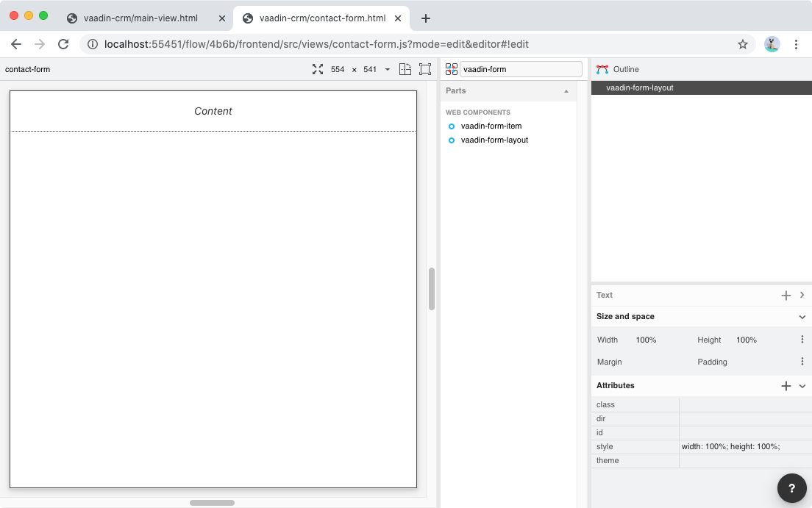Open the Width options three-dot menu
This screenshot has height=508, width=812.
coord(802,339)
